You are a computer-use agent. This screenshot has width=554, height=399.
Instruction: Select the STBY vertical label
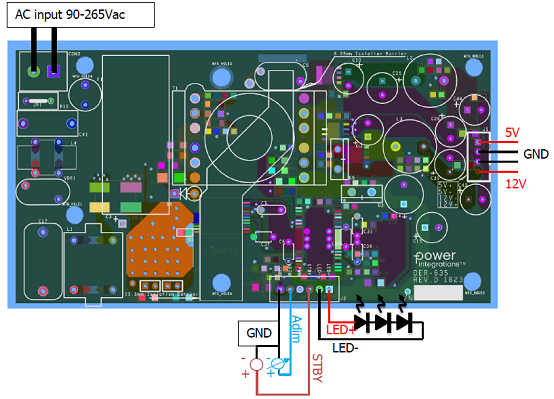coord(317,368)
